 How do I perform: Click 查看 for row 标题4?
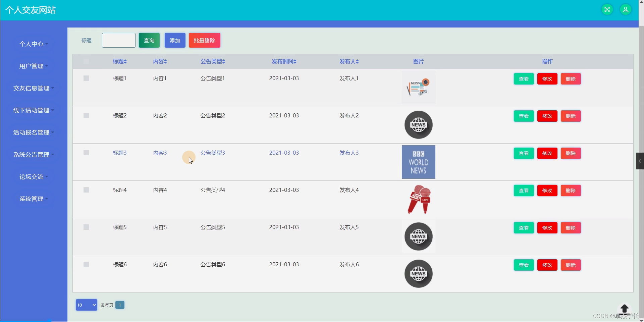(524, 191)
